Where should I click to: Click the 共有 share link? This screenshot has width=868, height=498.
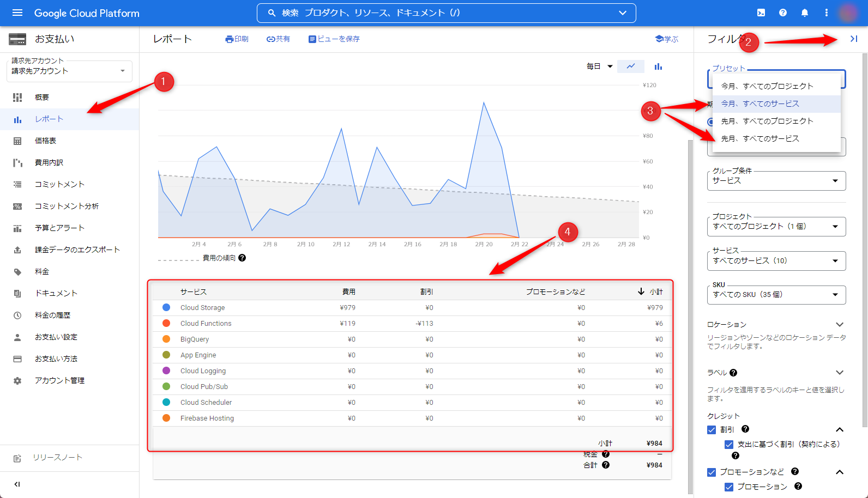point(278,39)
